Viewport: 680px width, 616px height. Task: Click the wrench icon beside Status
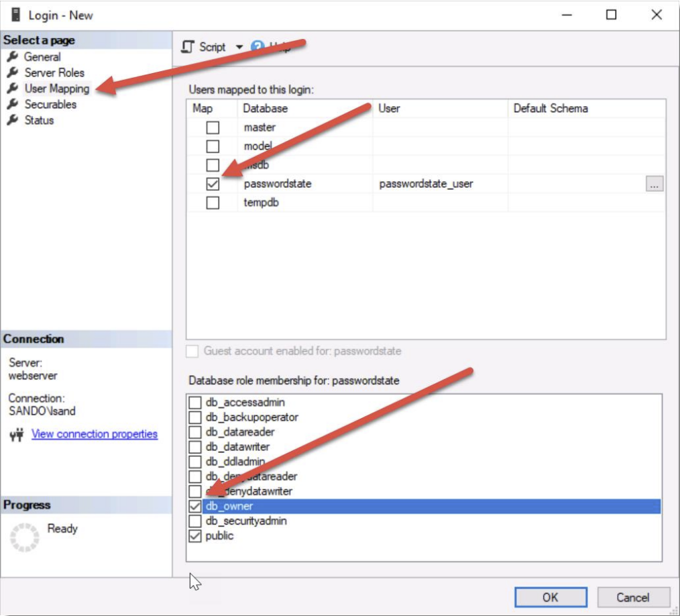pyautogui.click(x=13, y=120)
